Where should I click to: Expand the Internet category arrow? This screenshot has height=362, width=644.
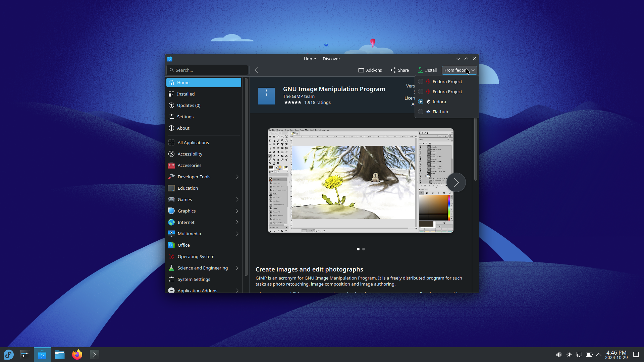(237, 222)
